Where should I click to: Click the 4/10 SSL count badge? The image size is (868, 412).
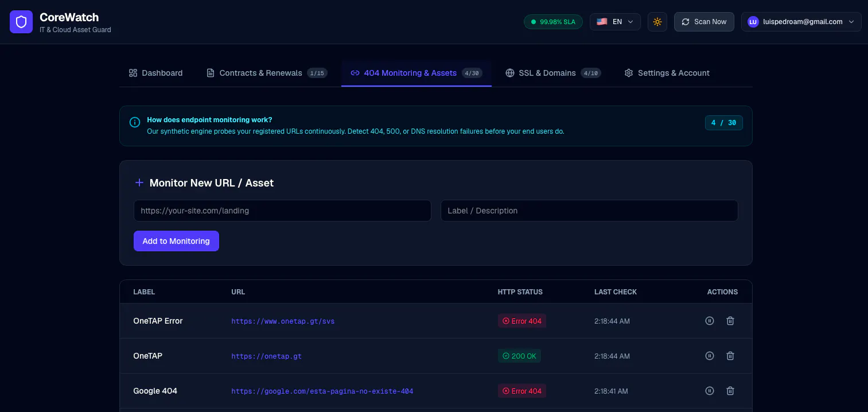(591, 73)
